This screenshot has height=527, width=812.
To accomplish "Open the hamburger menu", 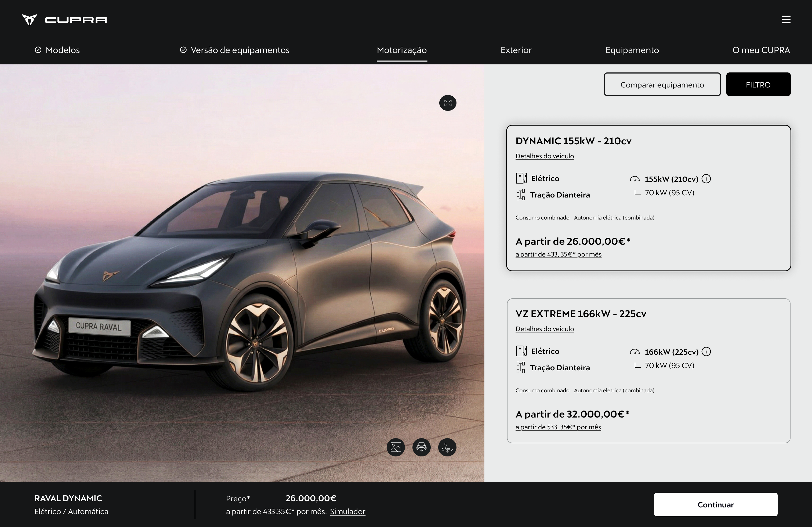I will 786,19.
